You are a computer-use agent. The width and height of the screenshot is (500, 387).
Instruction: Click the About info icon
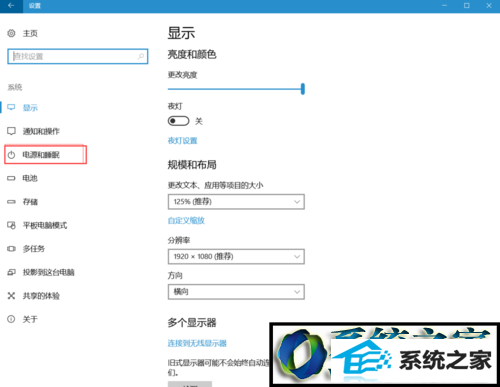click(x=11, y=319)
